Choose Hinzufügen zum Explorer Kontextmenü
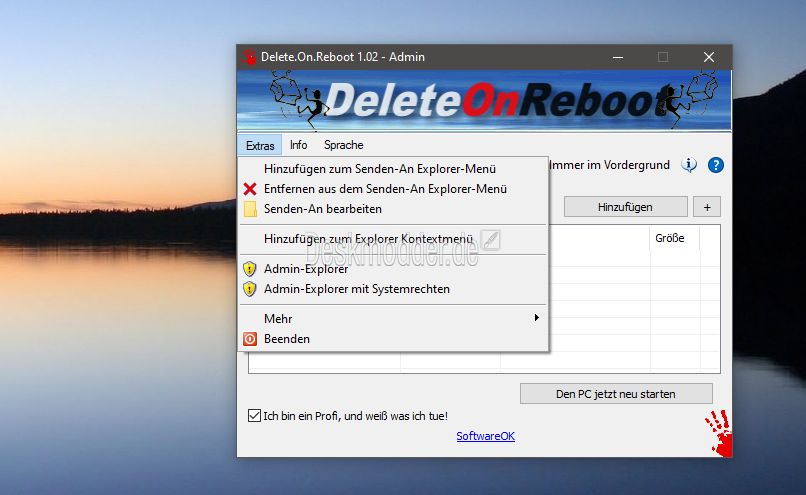806x495 pixels. (394, 239)
